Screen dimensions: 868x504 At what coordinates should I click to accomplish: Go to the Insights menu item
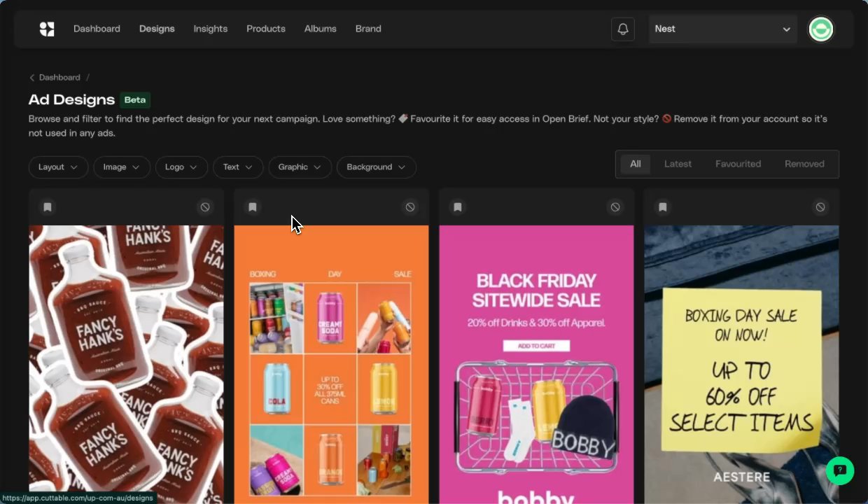[x=211, y=29]
